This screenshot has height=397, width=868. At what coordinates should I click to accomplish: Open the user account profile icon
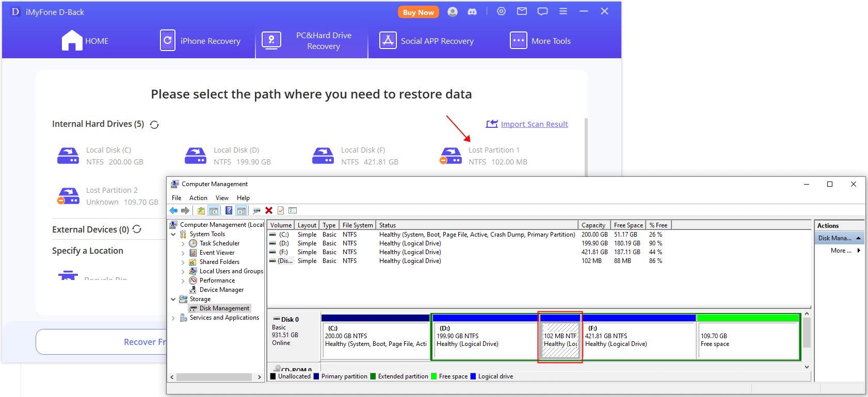point(453,12)
